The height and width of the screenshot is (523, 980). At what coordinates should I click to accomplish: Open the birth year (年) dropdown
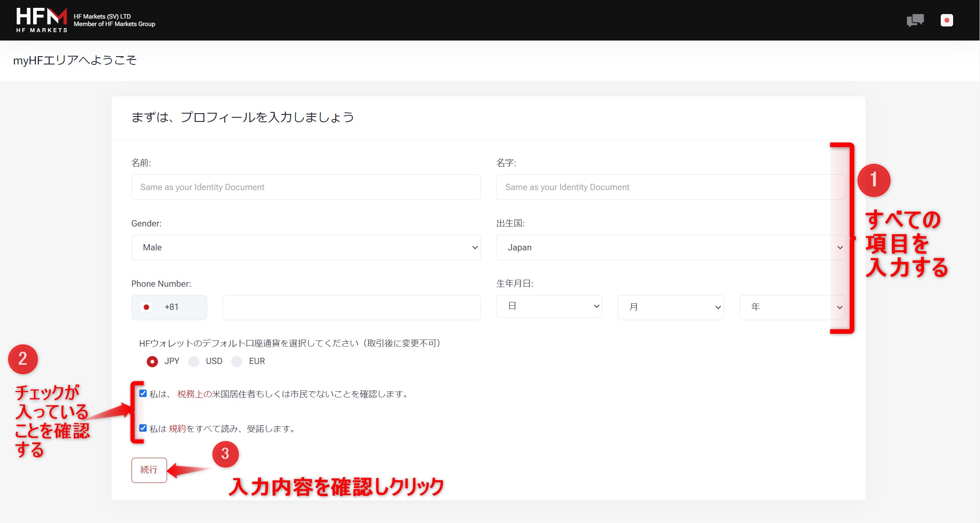792,307
